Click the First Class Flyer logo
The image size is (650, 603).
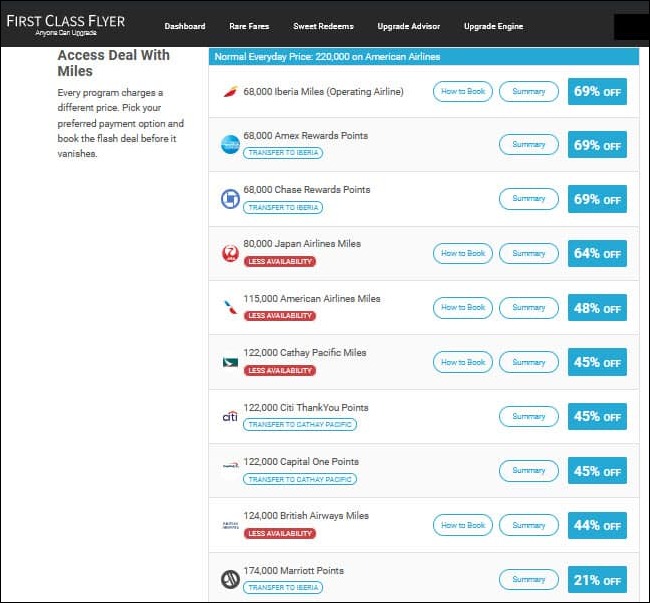68,24
